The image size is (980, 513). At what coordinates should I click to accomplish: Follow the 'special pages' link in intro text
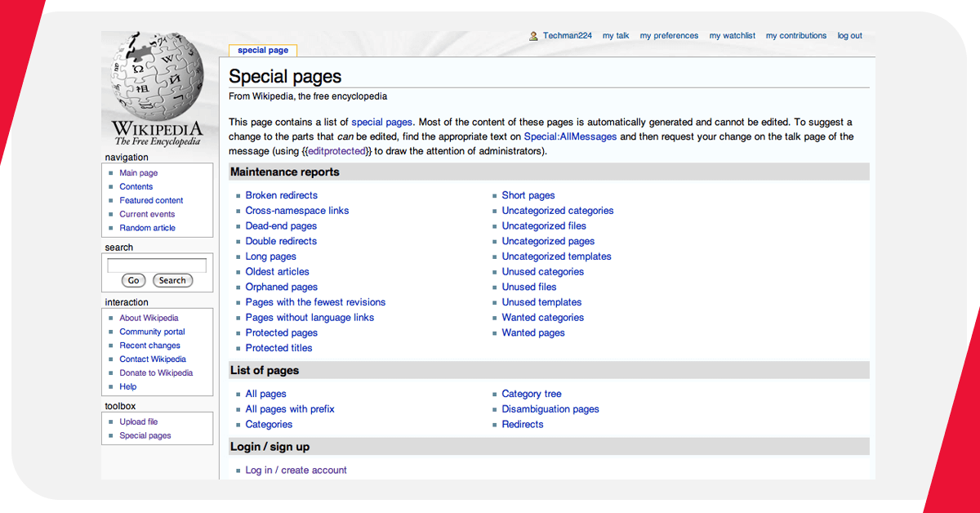[x=382, y=123]
